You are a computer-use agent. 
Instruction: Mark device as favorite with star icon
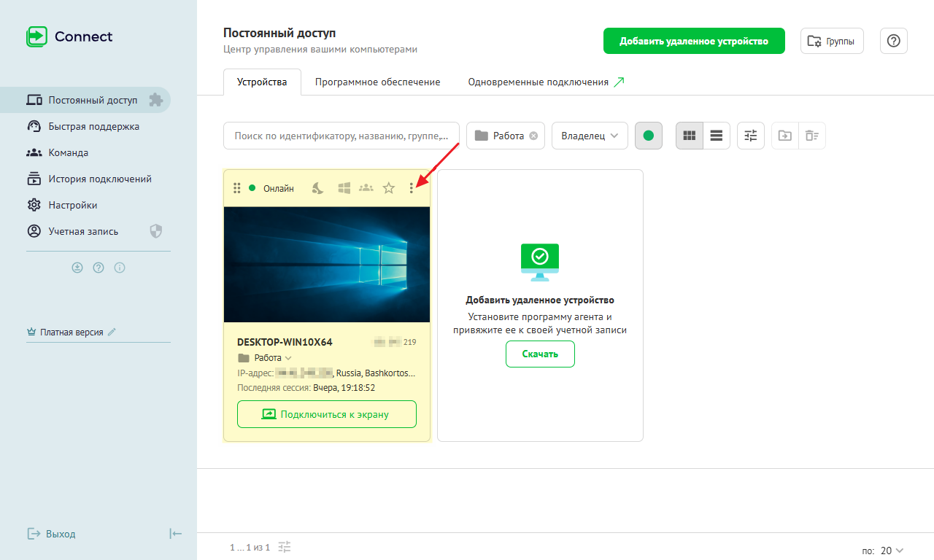pos(389,188)
